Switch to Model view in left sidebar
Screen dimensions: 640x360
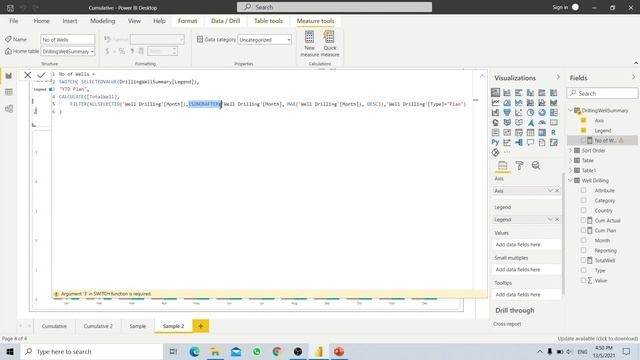click(9, 109)
